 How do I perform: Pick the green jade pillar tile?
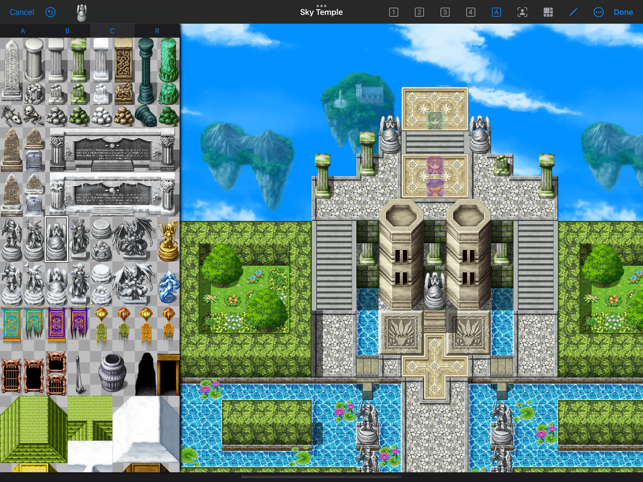[168, 60]
